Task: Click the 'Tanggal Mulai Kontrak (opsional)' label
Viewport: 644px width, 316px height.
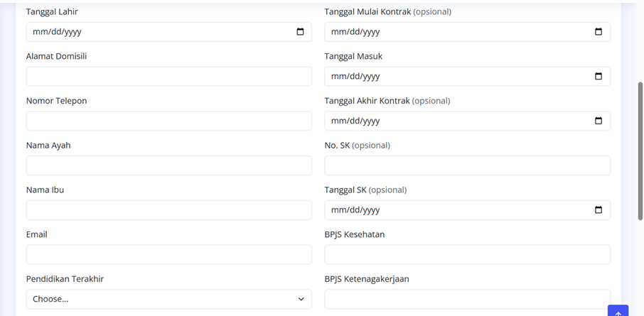Action: tap(387, 12)
